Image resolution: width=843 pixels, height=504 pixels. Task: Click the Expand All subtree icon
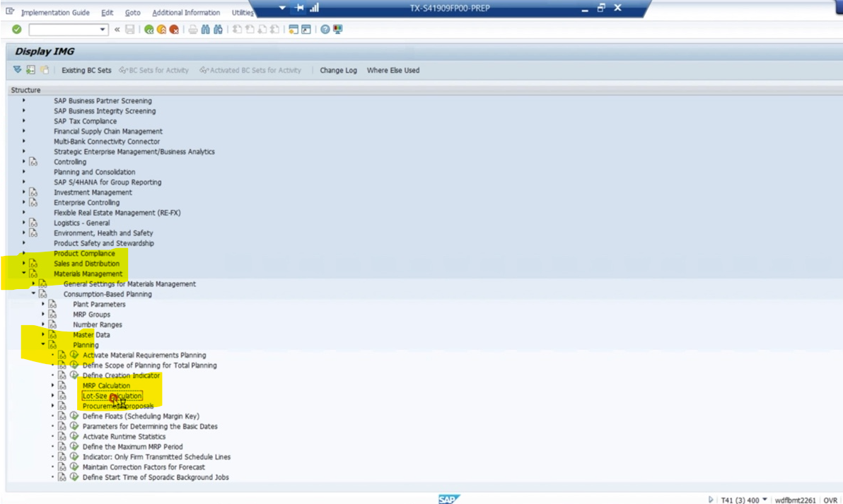tap(17, 70)
